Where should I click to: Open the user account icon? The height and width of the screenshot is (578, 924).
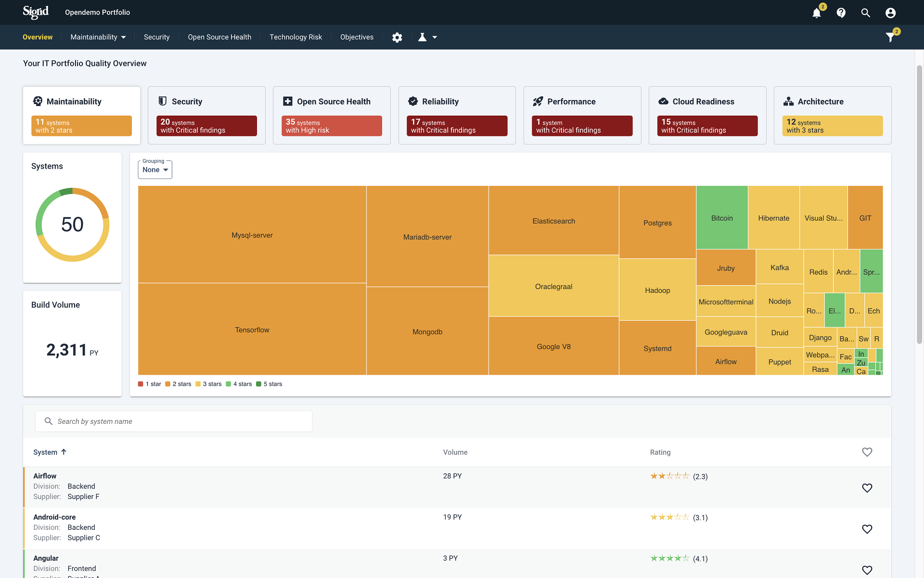(x=890, y=13)
